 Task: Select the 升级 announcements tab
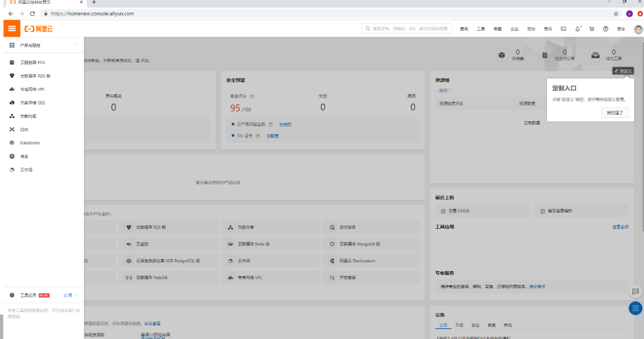coord(459,325)
